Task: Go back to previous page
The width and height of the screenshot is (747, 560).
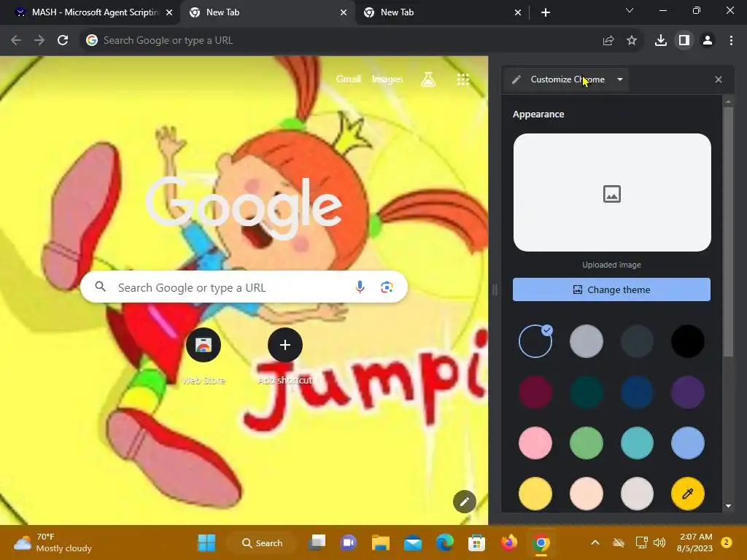Action: (x=16, y=41)
